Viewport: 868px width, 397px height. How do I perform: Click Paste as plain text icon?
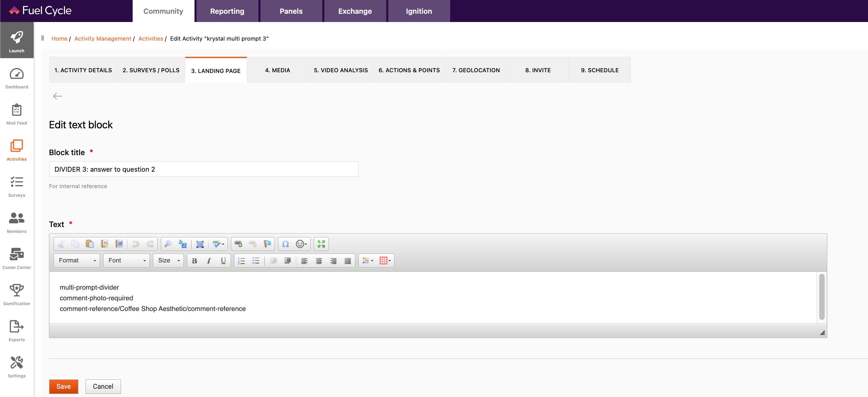[x=104, y=244]
